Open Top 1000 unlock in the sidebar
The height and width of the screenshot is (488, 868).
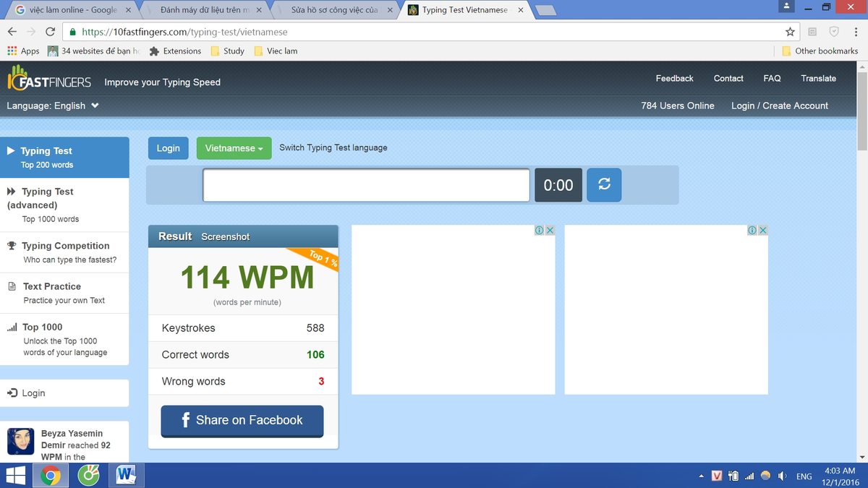[x=64, y=339]
